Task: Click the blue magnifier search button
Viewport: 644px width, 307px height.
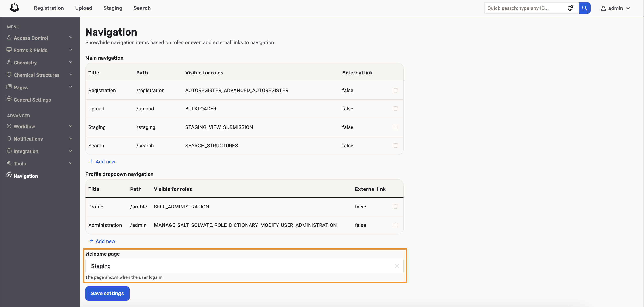Action: 584,8
